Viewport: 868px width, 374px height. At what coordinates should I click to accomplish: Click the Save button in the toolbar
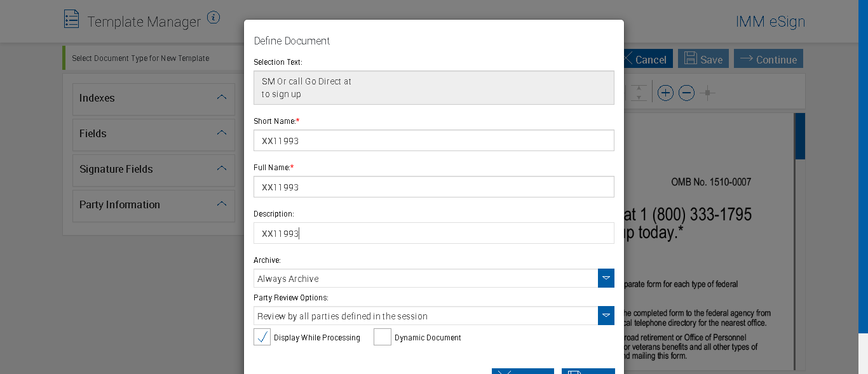click(x=702, y=59)
